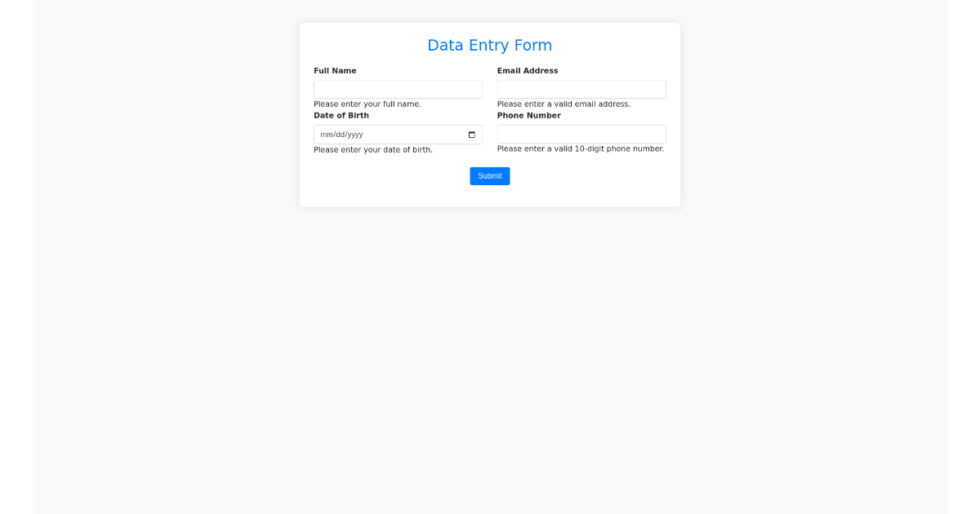Open the calendar picker in Date of Birth
Screen dimensions: 980x514
(472, 135)
